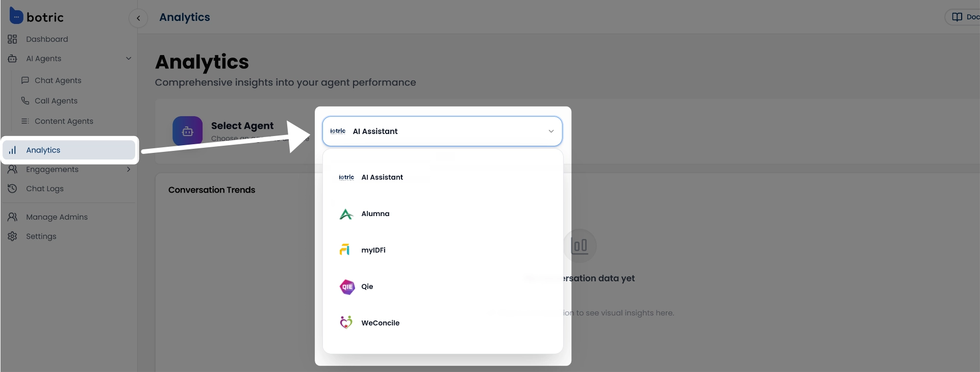Click the Analytics bar chart icon in sidebar
Image resolution: width=980 pixels, height=372 pixels.
(13, 150)
